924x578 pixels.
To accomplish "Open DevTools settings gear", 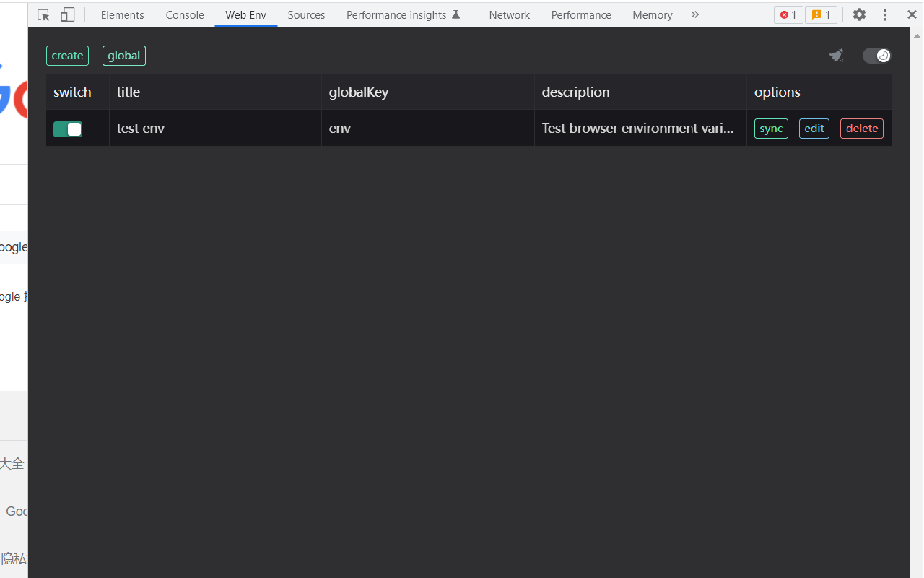I will pyautogui.click(x=859, y=14).
